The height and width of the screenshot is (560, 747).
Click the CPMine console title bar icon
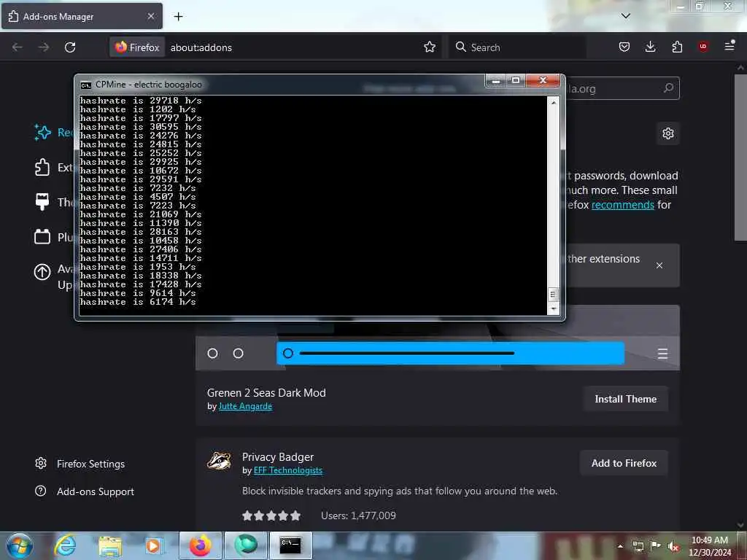[x=86, y=85]
